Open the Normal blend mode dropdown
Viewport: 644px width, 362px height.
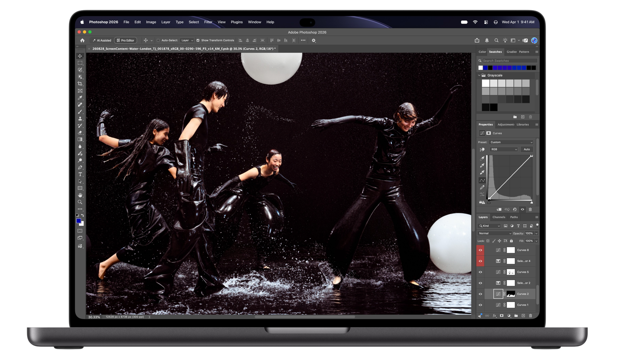coord(495,233)
